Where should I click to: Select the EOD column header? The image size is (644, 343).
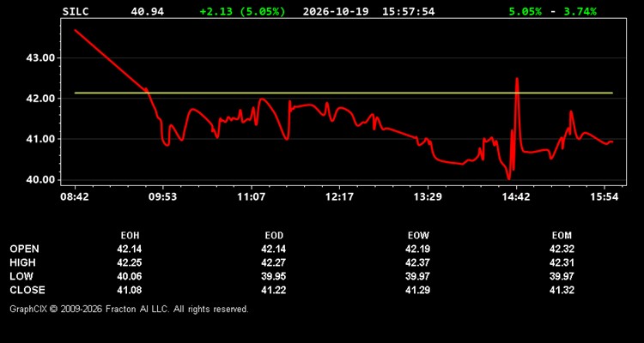(274, 236)
